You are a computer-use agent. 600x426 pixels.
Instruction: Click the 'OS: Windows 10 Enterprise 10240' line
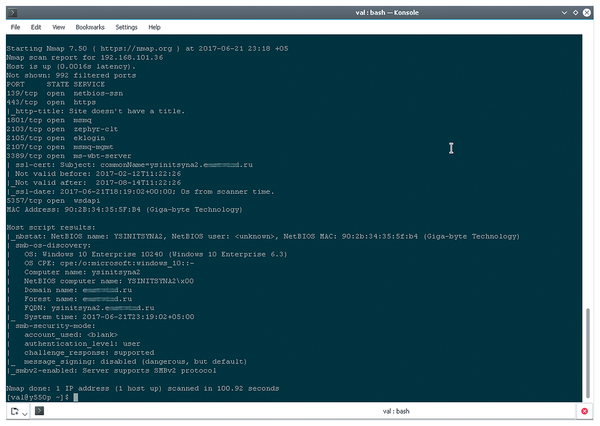pyautogui.click(x=156, y=254)
